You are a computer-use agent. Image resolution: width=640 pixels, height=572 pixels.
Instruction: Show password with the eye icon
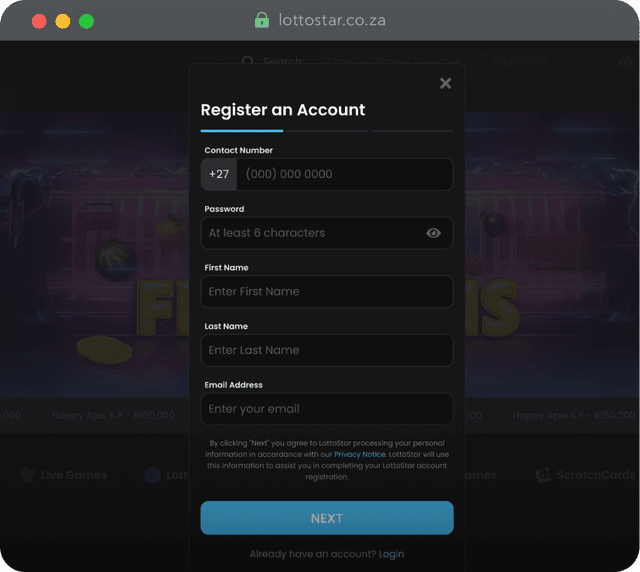pos(433,233)
